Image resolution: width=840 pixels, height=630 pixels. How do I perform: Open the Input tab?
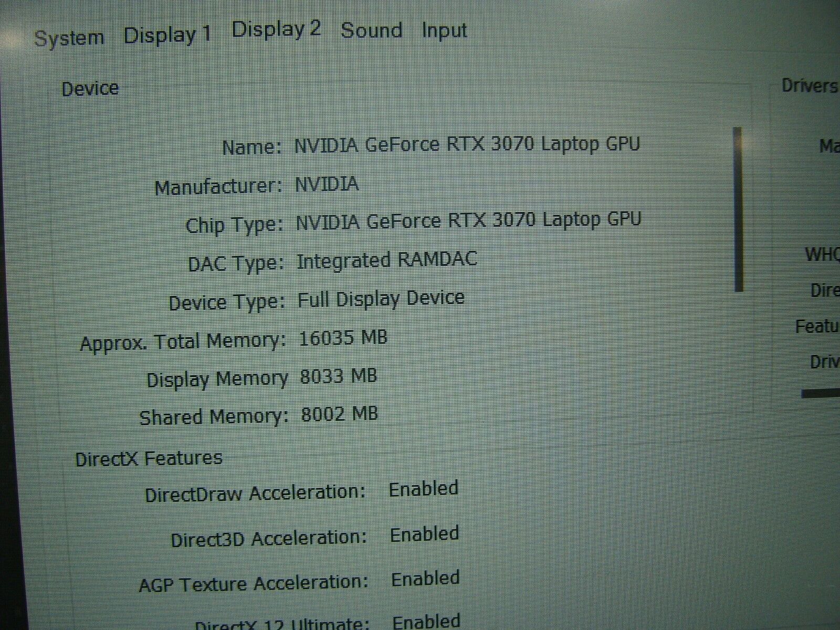(x=444, y=30)
